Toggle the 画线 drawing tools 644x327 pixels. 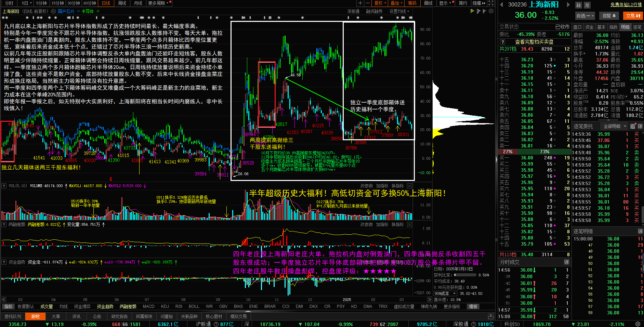point(429,3)
